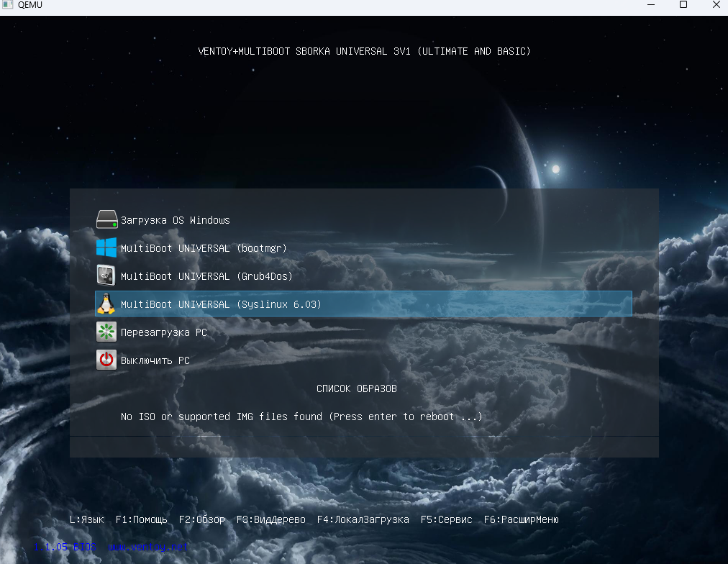Maximize the QEMU window
This screenshot has width=728, height=564.
683,5
